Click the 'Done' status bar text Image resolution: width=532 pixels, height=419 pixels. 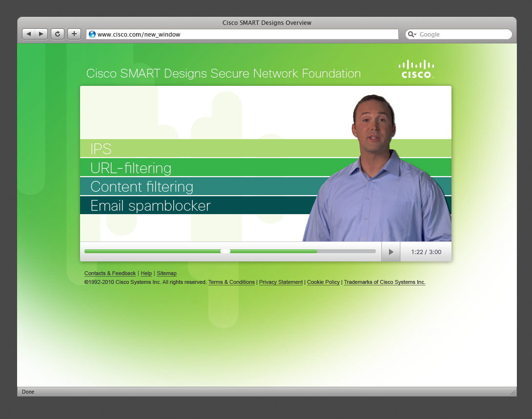(x=28, y=392)
